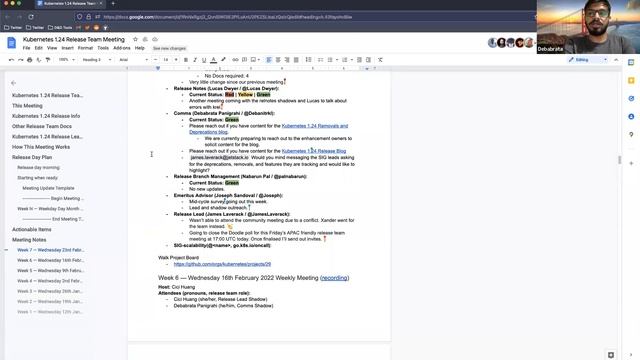
Task: Click the Increase indent icon
Action: (x=368, y=60)
